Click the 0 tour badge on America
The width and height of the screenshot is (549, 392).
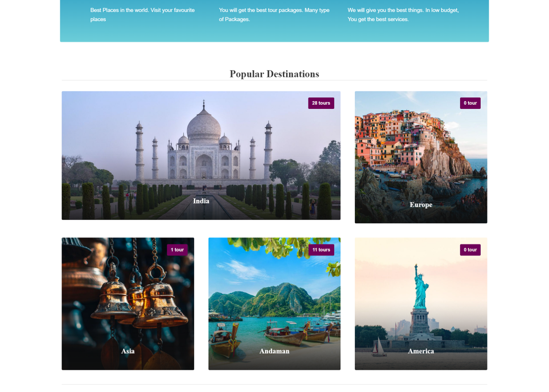[x=470, y=250]
